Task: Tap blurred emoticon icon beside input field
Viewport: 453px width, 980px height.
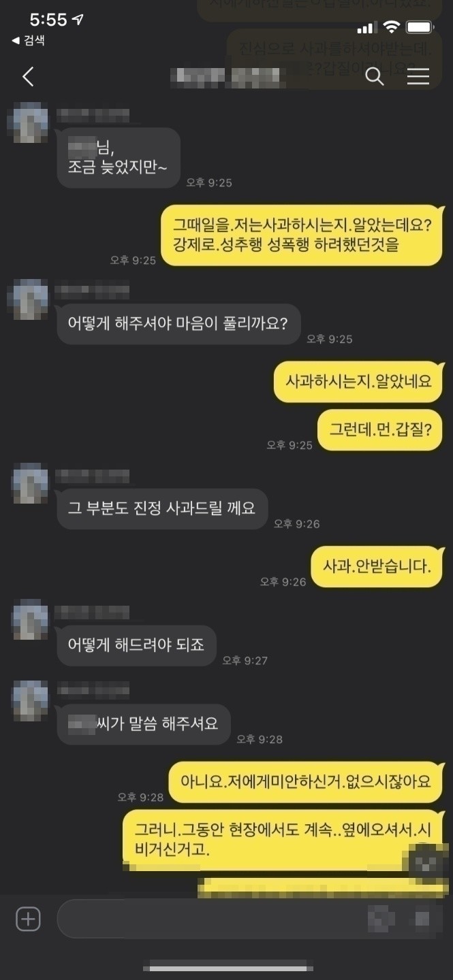Action: (x=381, y=919)
